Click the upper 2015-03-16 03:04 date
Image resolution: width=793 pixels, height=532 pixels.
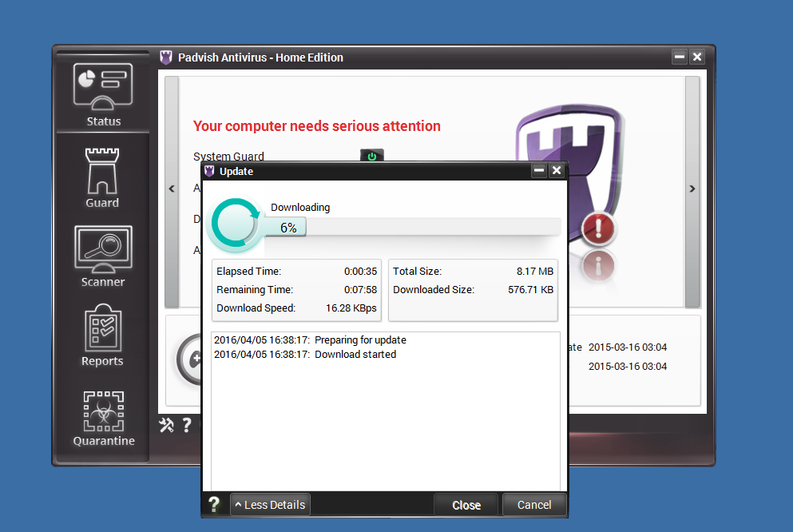pyautogui.click(x=628, y=347)
